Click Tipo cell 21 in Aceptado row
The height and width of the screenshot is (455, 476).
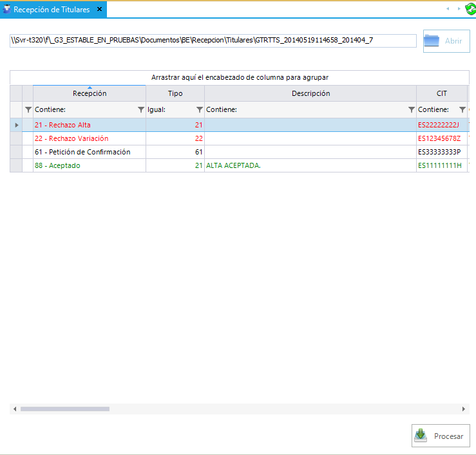175,165
